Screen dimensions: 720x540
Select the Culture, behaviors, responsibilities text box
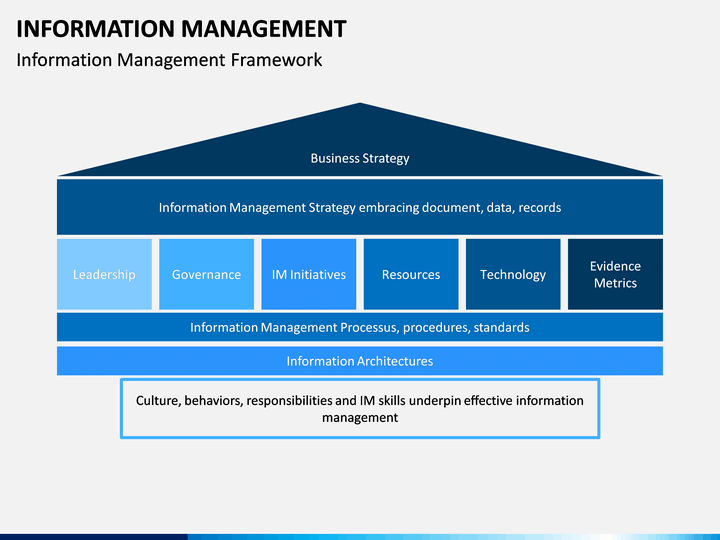coord(360,409)
